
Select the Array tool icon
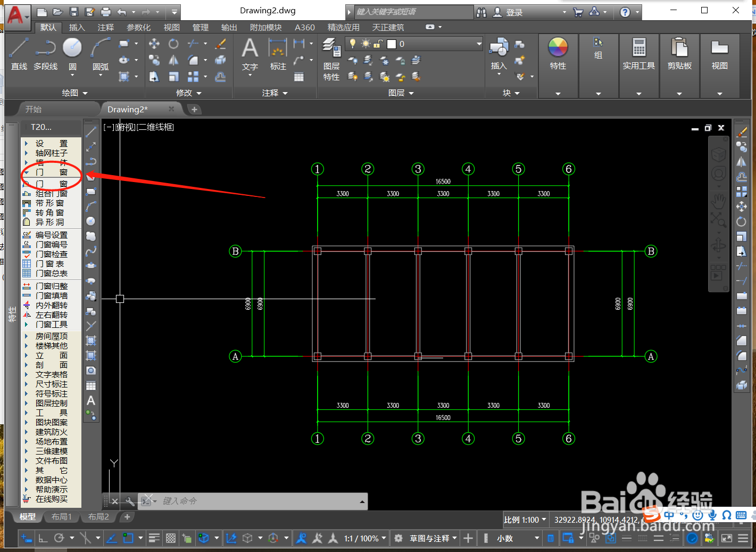click(x=193, y=77)
